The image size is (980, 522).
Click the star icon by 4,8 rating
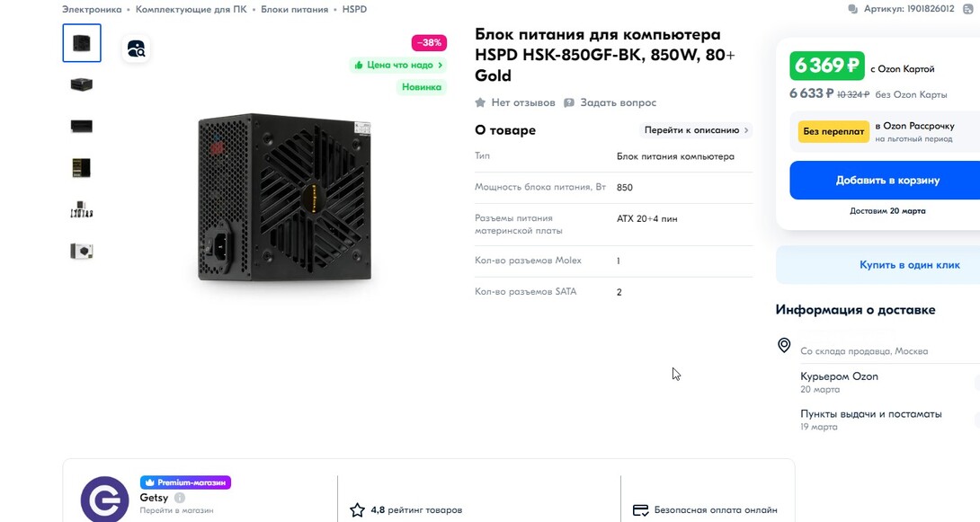pos(357,510)
